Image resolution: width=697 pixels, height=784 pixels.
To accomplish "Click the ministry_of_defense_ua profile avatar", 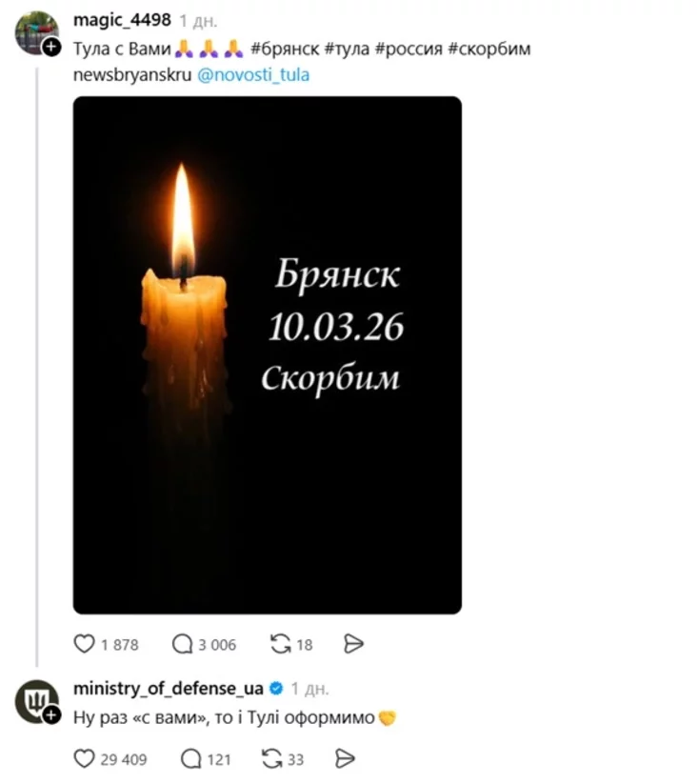I will pyautogui.click(x=36, y=702).
